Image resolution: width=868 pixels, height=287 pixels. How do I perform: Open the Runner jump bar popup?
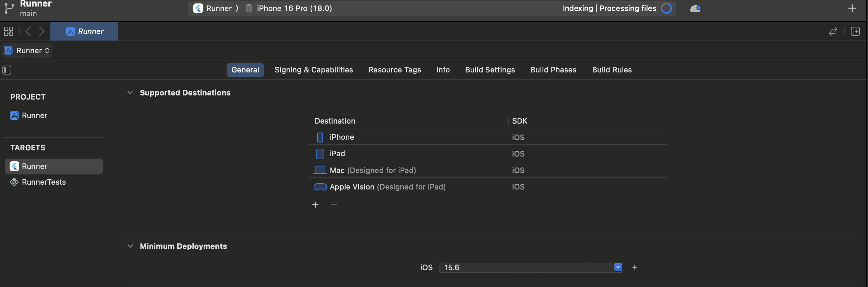(27, 50)
